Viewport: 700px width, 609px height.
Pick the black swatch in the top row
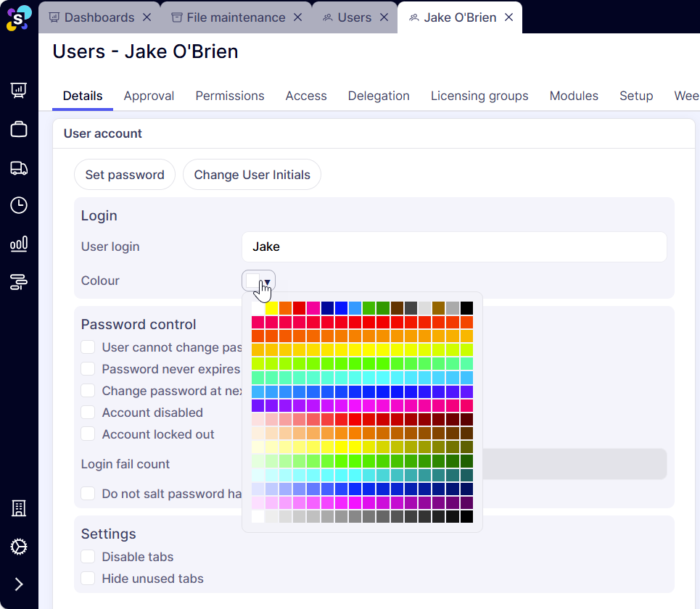[466, 308]
